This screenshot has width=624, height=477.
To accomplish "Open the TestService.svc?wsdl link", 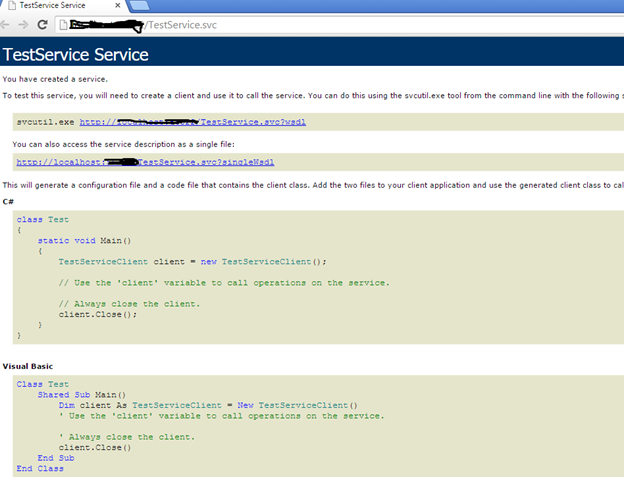I will pos(193,122).
